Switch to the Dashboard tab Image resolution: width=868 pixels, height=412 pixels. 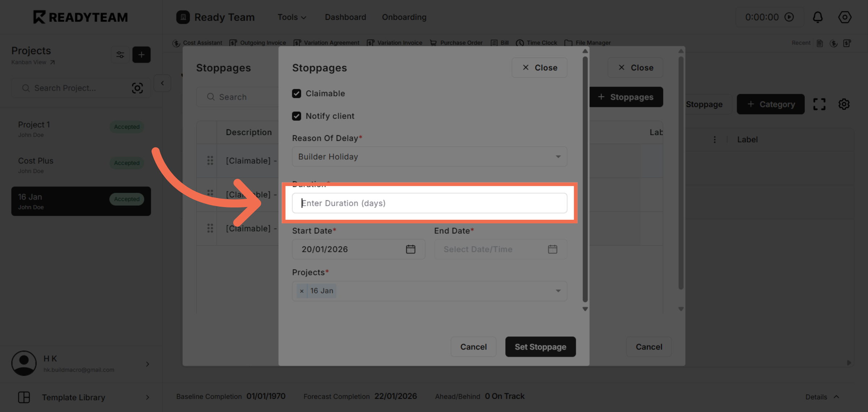[x=345, y=17]
